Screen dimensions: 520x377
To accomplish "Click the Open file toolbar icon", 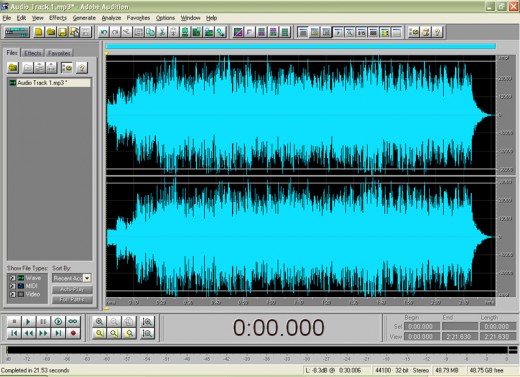I will pyautogui.click(x=51, y=32).
